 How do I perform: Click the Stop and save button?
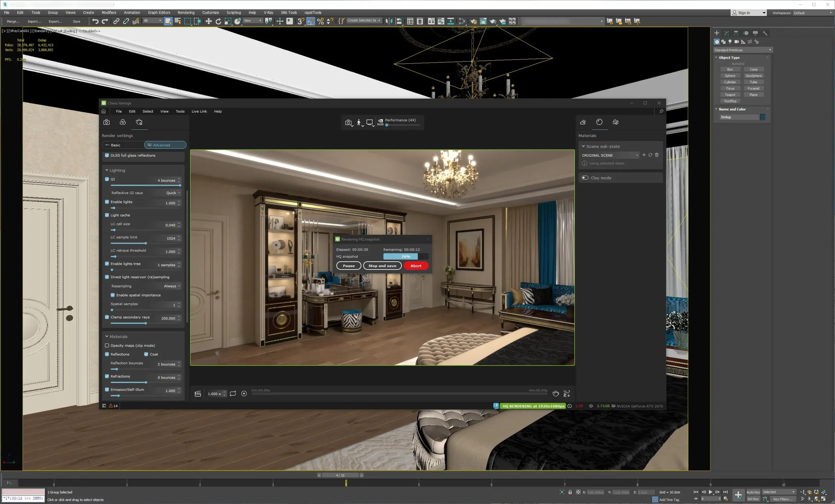tap(382, 266)
